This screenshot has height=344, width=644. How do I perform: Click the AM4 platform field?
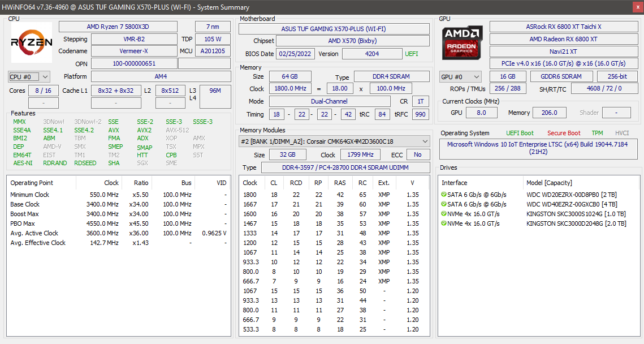click(161, 76)
